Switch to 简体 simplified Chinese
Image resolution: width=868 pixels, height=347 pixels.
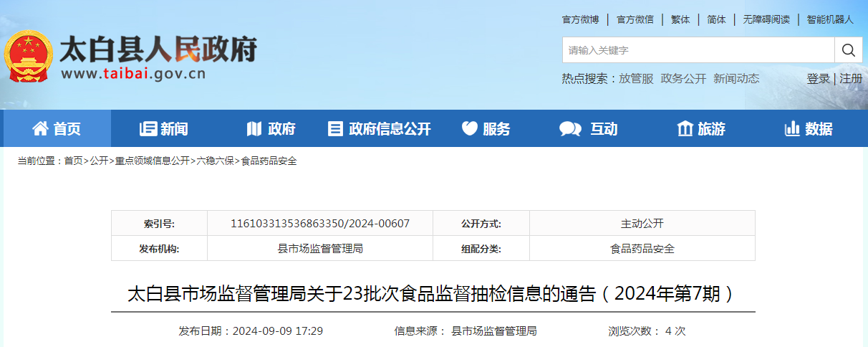coord(716,19)
